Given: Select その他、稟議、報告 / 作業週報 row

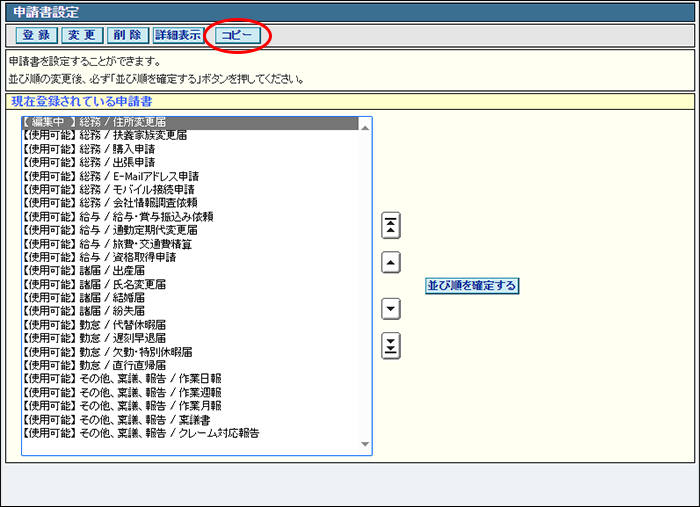Looking at the screenshot, I should coord(190,393).
